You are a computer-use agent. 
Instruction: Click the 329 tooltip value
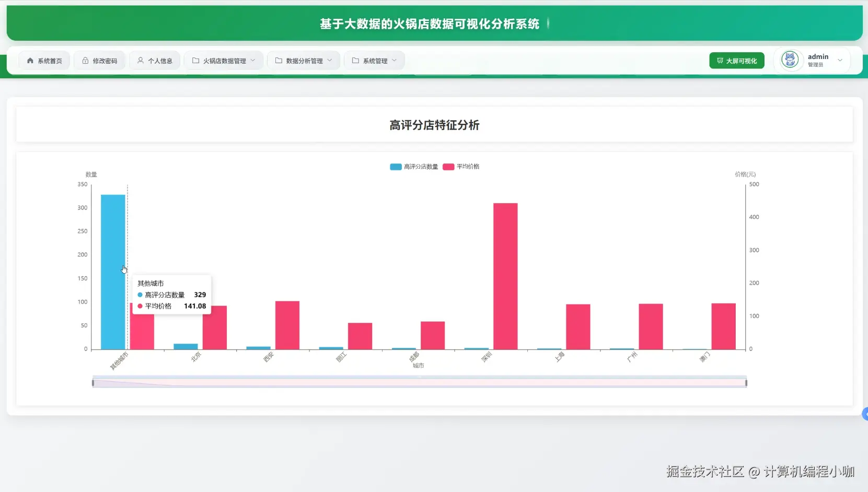click(200, 295)
